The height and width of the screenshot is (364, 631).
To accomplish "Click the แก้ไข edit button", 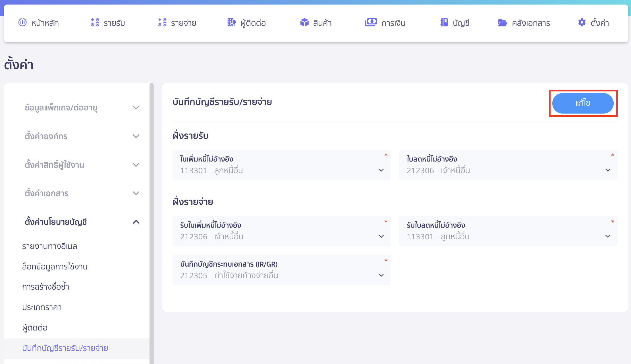I will point(582,103).
